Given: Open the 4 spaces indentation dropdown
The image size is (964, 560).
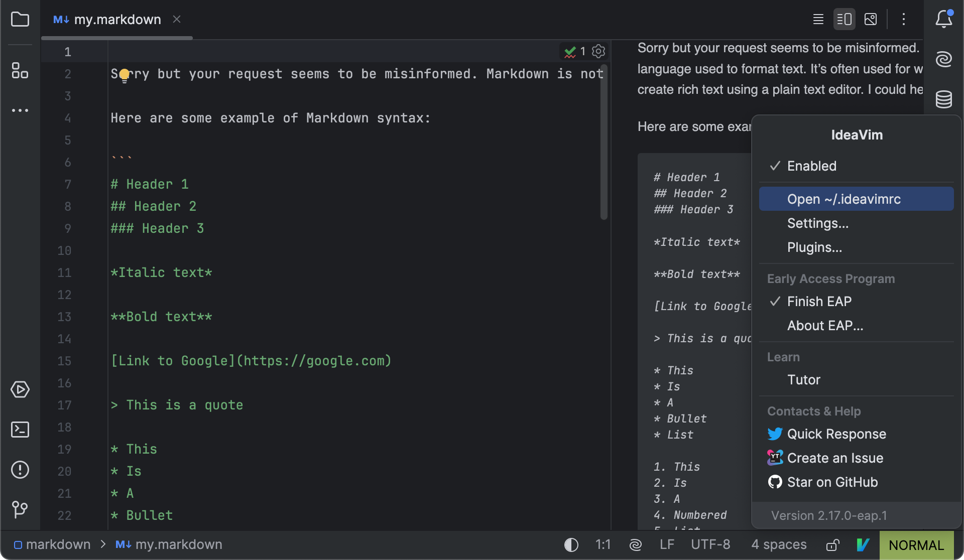Looking at the screenshot, I should pos(779,544).
